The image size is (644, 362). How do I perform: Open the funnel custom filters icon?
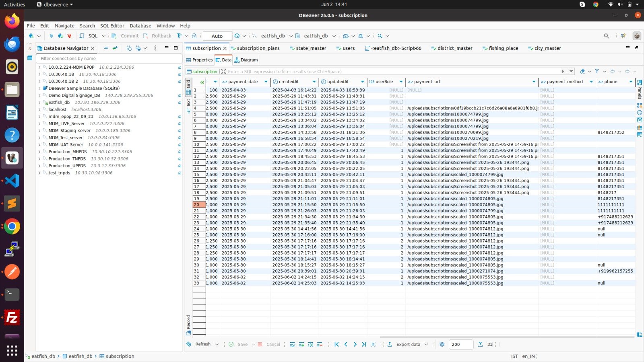(597, 72)
